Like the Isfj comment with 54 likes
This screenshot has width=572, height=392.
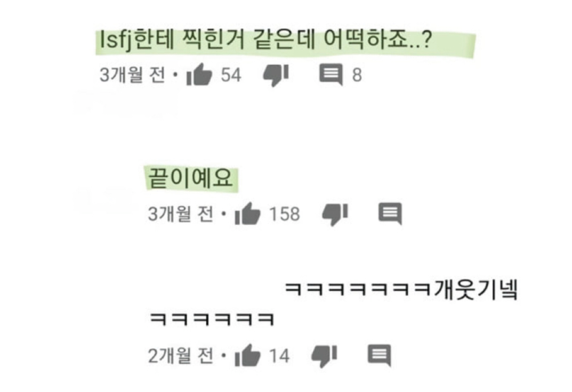coord(199,75)
